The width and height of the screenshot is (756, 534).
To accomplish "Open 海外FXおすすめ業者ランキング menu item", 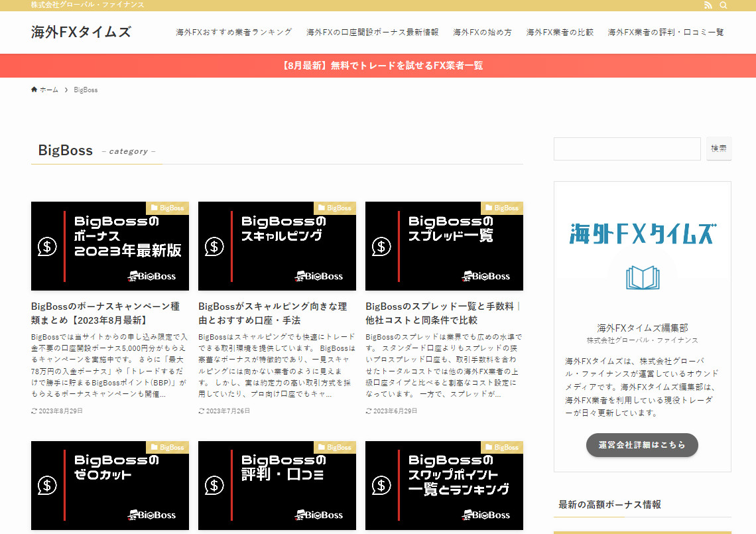I will click(x=233, y=32).
